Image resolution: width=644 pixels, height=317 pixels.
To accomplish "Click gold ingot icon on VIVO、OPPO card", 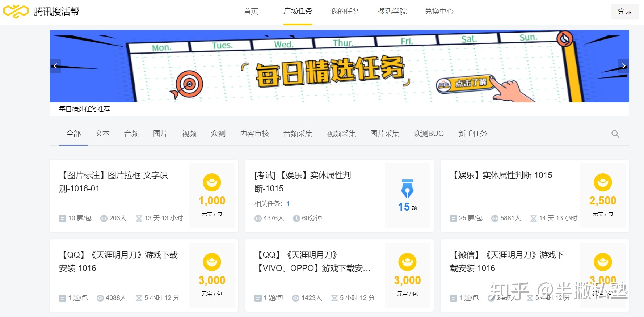I will point(407,262).
